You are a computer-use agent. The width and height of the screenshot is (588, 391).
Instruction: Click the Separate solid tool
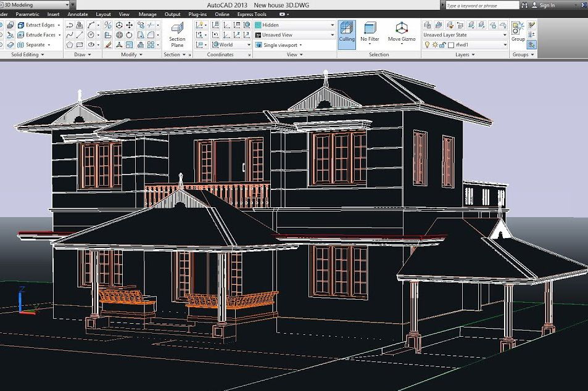(35, 45)
